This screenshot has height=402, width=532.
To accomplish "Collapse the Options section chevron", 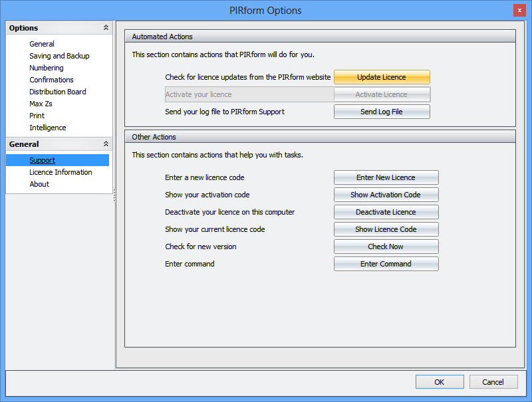I will pos(106,28).
